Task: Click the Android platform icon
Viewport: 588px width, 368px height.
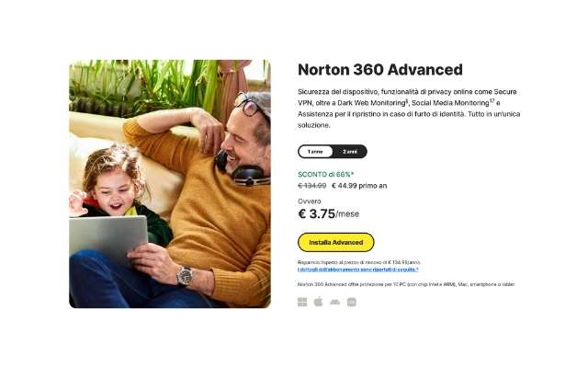Action: (334, 302)
